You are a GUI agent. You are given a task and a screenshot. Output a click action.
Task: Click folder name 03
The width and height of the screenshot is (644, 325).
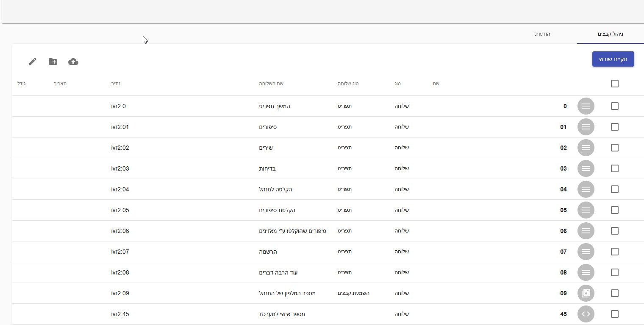coord(563,168)
